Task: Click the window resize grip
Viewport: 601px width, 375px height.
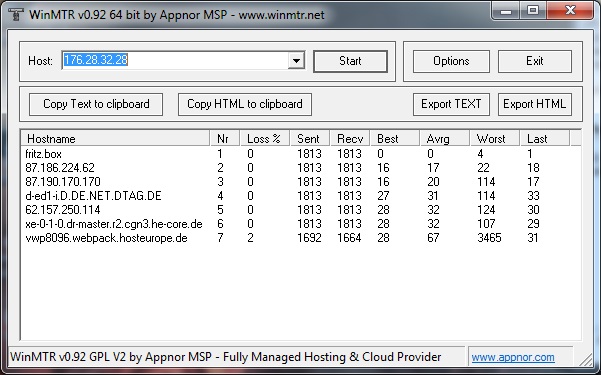Action: click(586, 360)
